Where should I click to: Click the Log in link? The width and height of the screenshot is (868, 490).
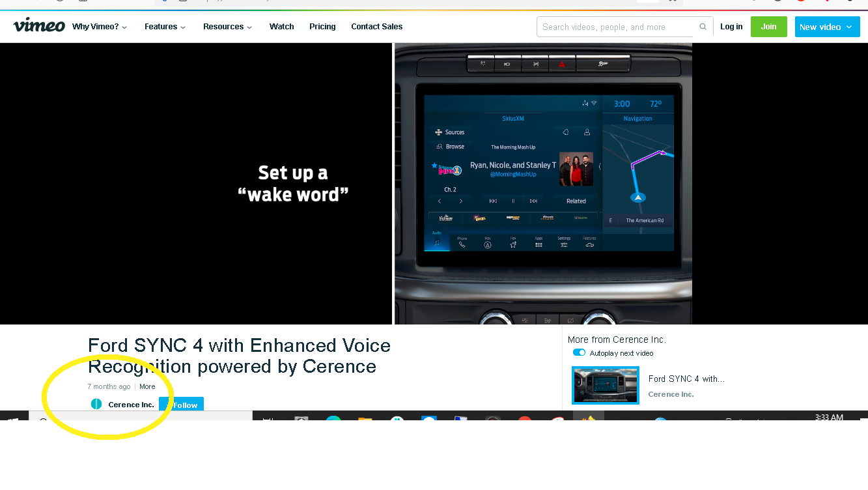coord(731,27)
